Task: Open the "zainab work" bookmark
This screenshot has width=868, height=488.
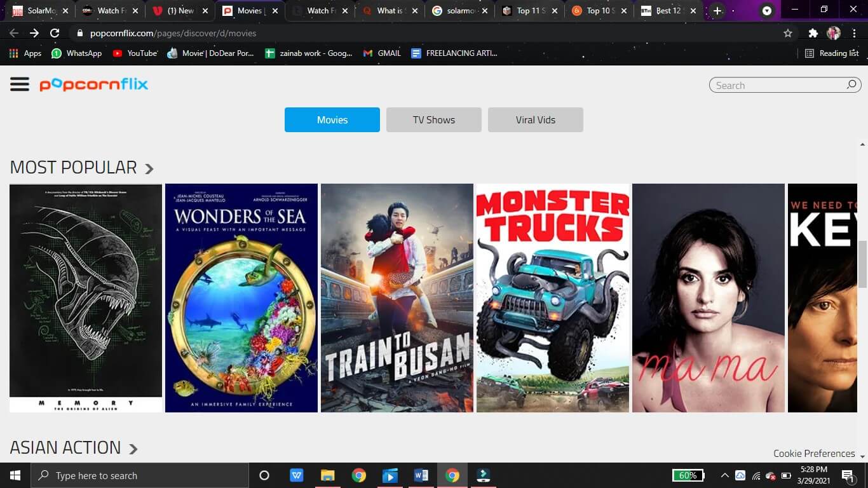Action: click(308, 53)
